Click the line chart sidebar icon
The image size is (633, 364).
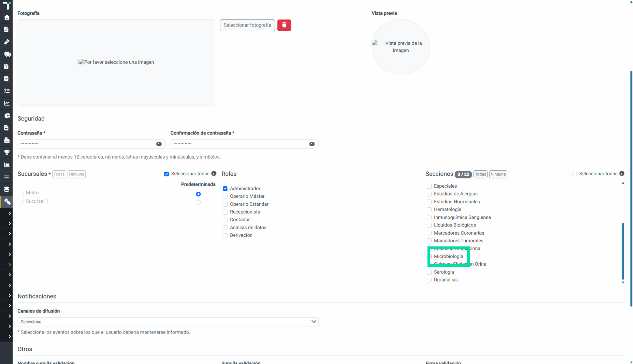(7, 103)
